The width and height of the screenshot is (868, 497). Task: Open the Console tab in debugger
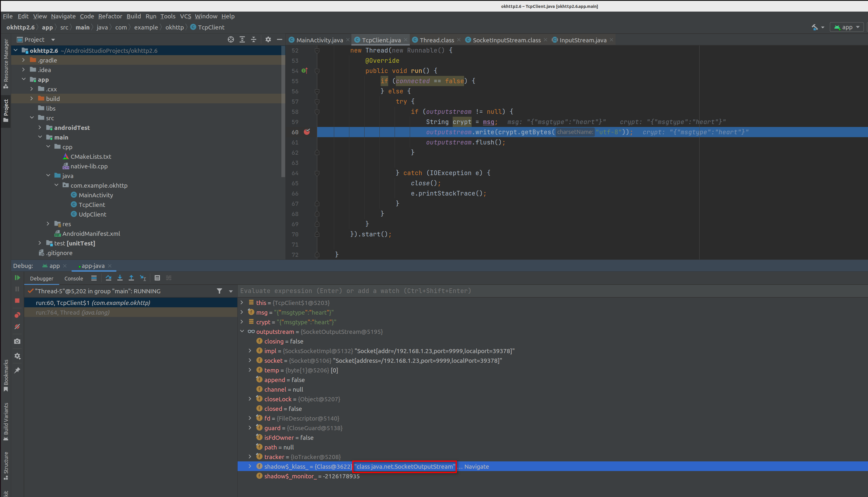[x=74, y=278]
